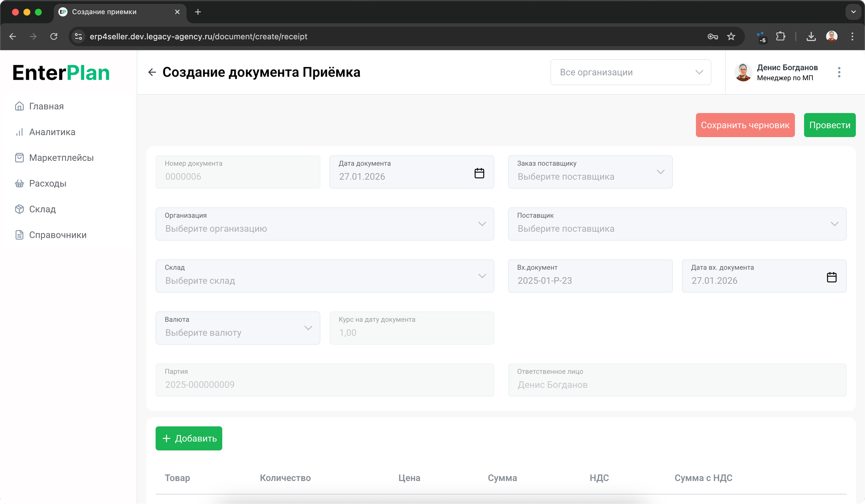Choose a supplier in Поставщик field

(677, 224)
